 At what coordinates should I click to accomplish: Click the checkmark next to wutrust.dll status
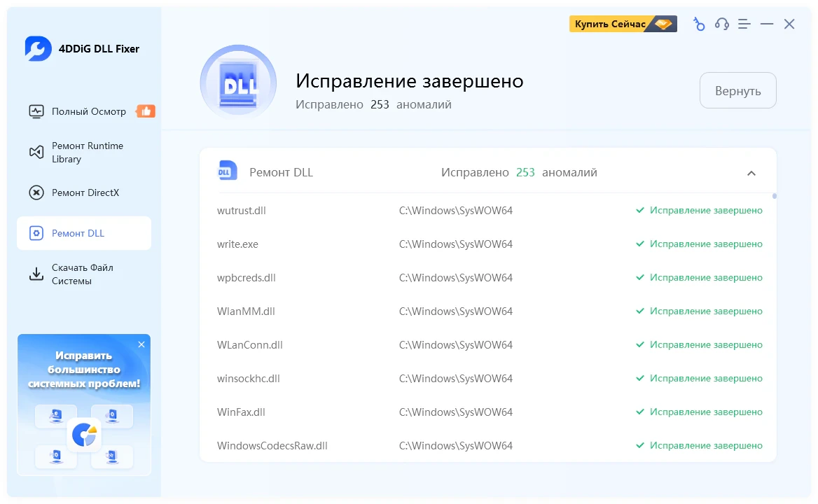[640, 210]
